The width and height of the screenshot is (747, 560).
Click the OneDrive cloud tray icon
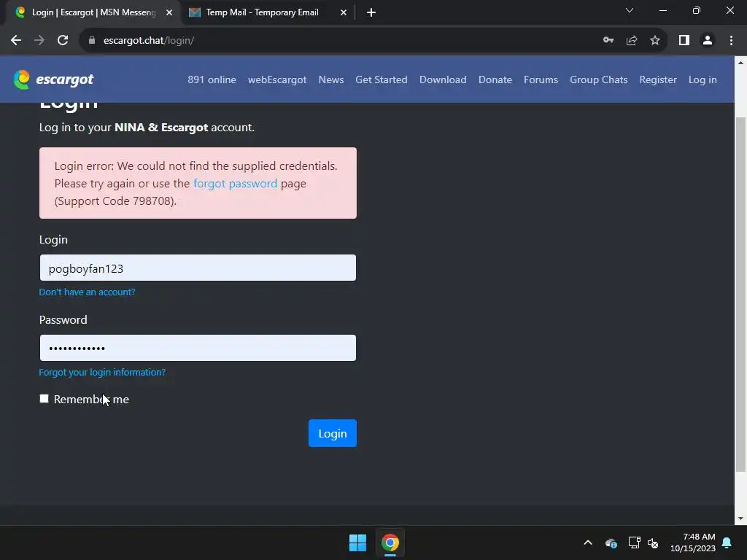(611, 542)
